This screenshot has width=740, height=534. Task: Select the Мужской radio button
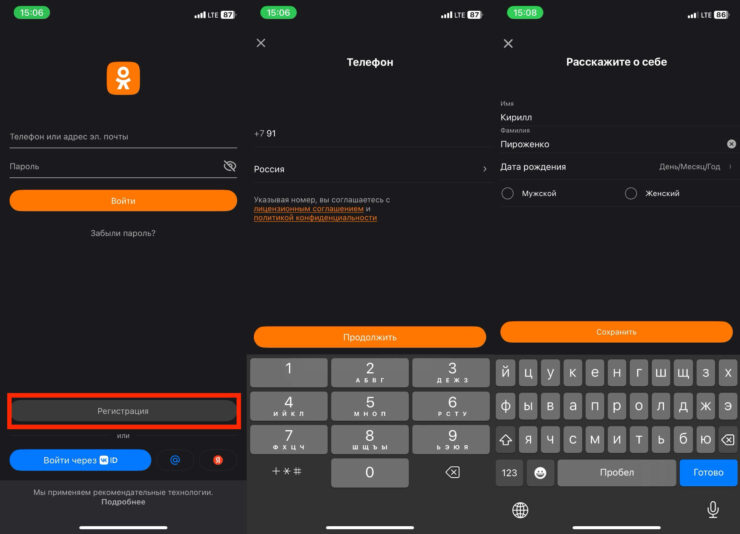point(508,193)
